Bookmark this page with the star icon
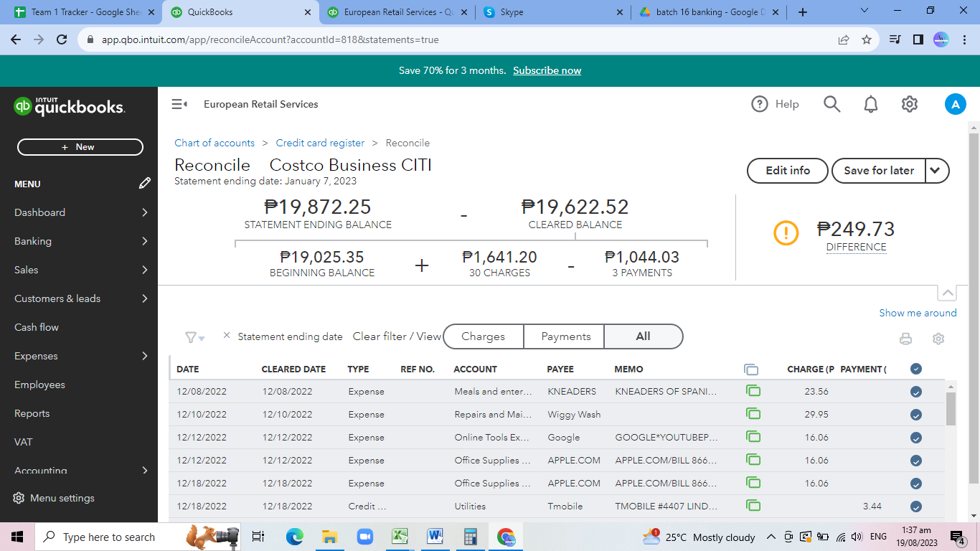Image resolution: width=980 pixels, height=551 pixels. coord(867,39)
